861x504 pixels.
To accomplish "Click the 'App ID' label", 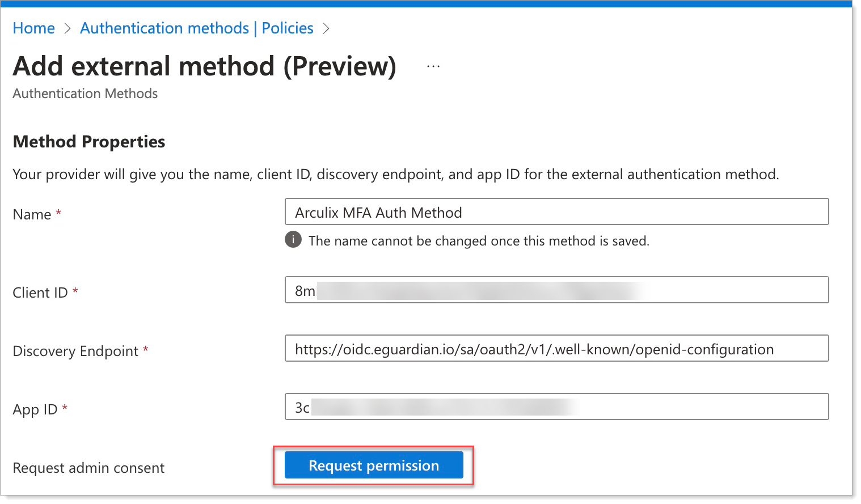I will (35, 409).
